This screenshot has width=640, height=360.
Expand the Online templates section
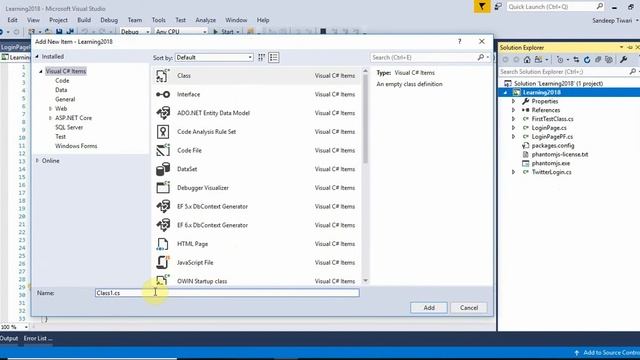pos(37,161)
